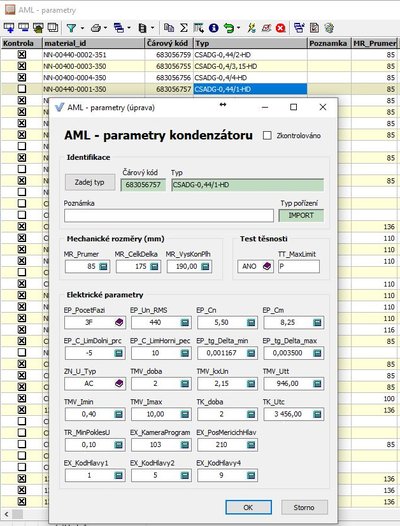Confirm dialog with OK button

tap(248, 507)
